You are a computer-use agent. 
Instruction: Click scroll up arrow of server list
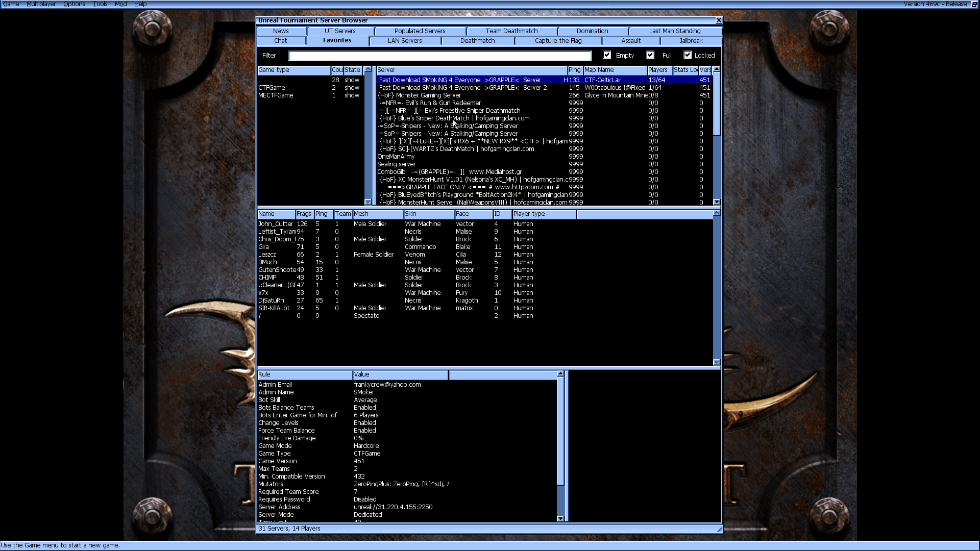717,69
